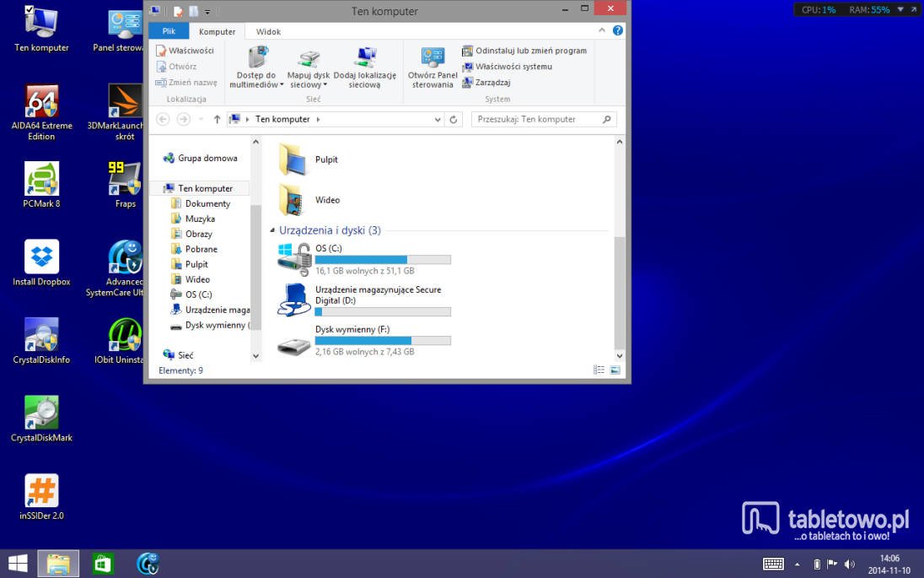924x578 pixels.
Task: Click Secure Digital (D:) usage bar
Action: pyautogui.click(x=383, y=311)
